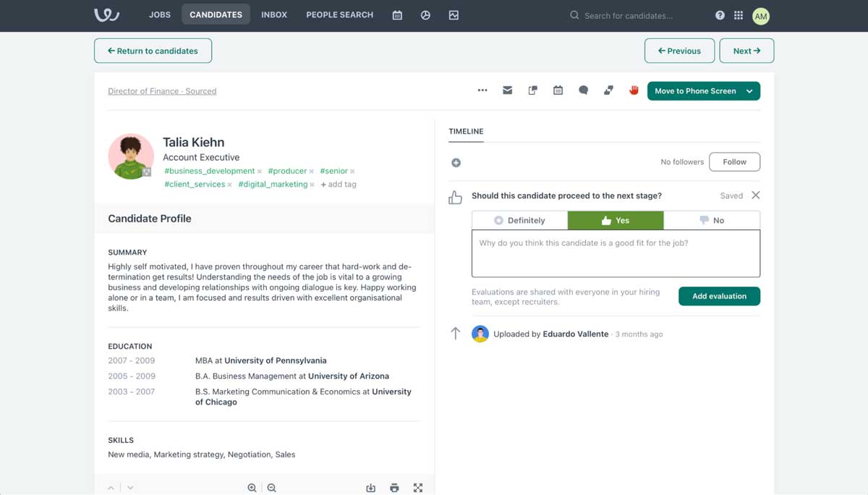Choose the 'No' thumbs-down evaluation option

click(x=712, y=220)
